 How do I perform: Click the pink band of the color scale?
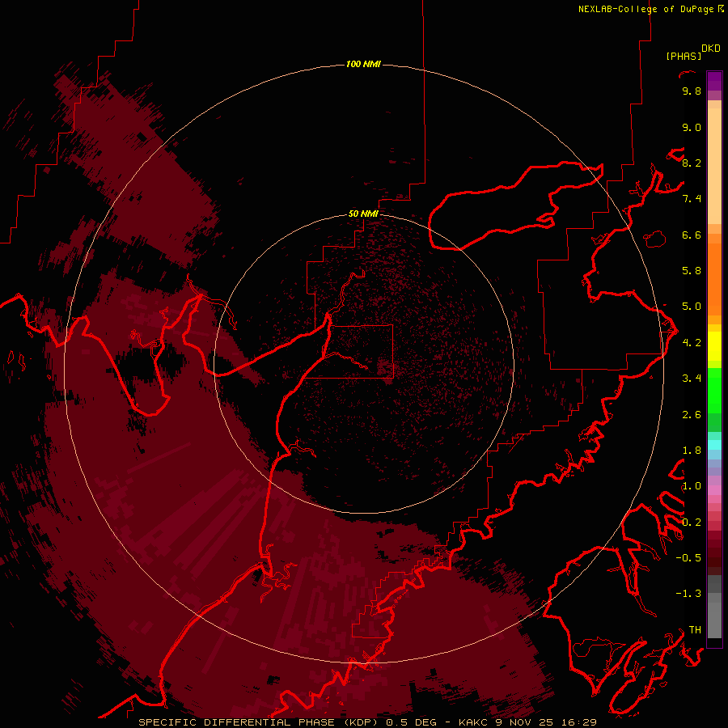click(714, 490)
